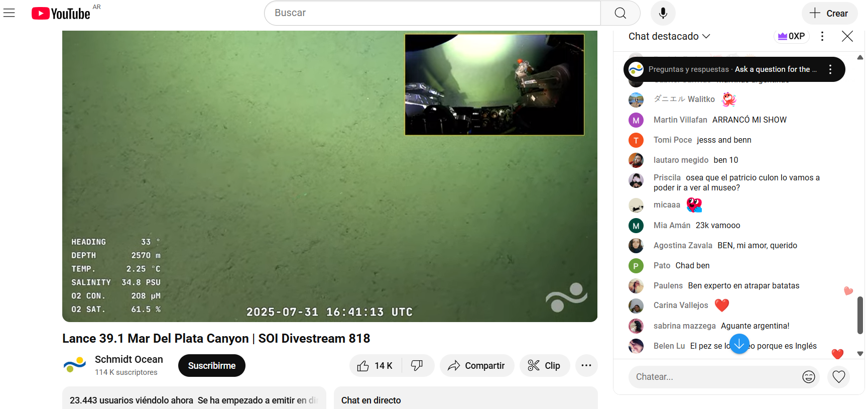Image resolution: width=868 pixels, height=409 pixels.
Task: Create a Clip with scissors button
Action: click(545, 366)
